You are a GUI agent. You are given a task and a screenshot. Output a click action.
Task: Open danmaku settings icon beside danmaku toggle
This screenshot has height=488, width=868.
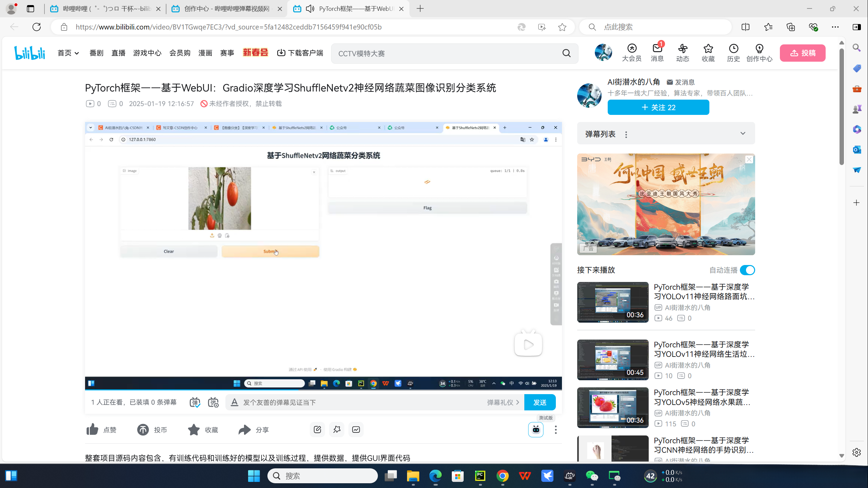213,402
